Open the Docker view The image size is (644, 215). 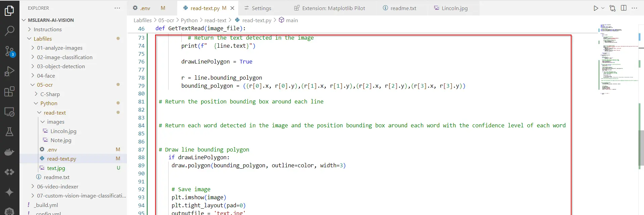9,152
